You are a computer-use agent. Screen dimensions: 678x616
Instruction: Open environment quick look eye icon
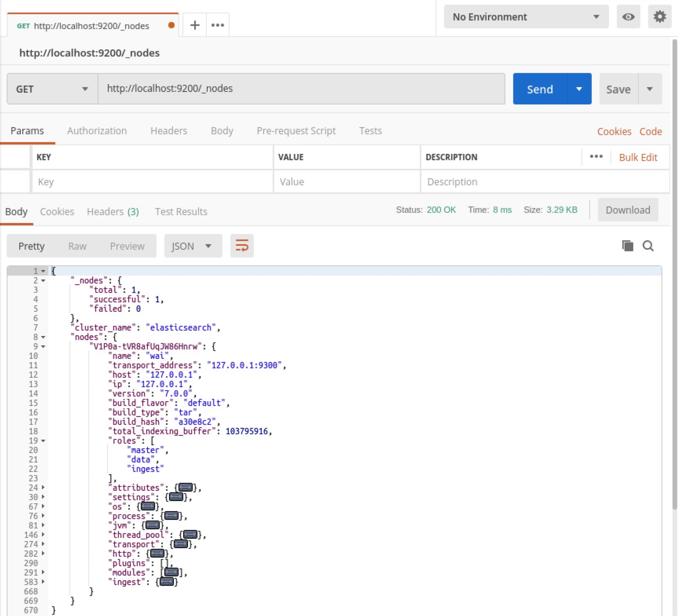tap(628, 17)
